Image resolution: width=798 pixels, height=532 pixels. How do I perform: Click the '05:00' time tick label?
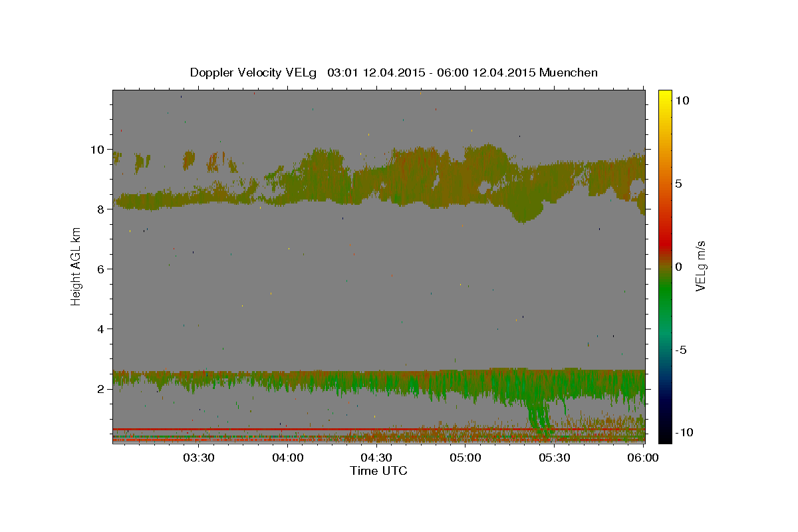[465, 458]
